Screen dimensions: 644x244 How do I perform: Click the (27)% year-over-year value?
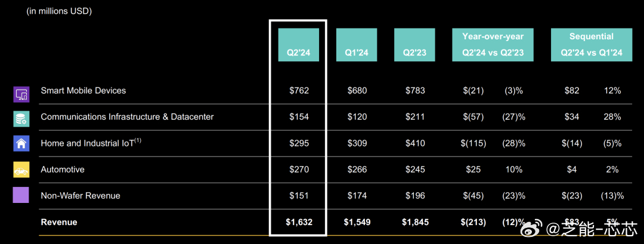pos(514,117)
